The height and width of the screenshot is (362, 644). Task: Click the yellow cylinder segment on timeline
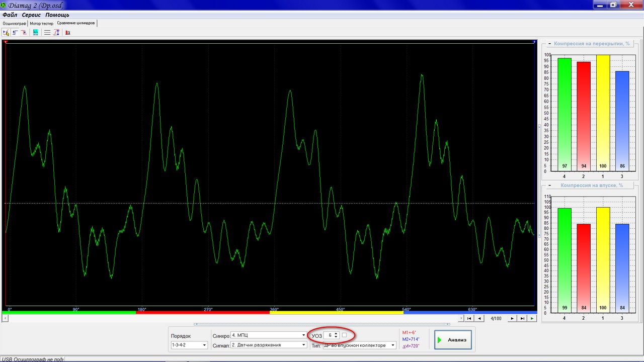(337, 313)
